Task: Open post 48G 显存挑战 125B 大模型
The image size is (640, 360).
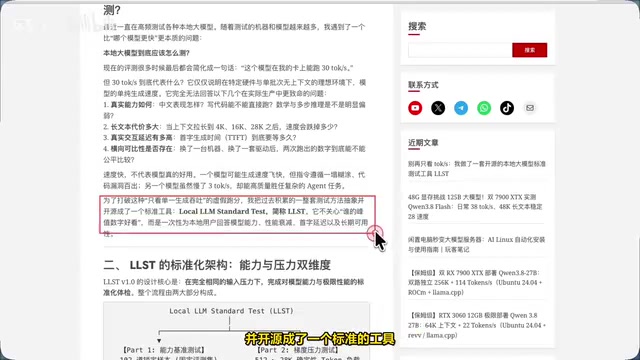Action: tap(475, 207)
